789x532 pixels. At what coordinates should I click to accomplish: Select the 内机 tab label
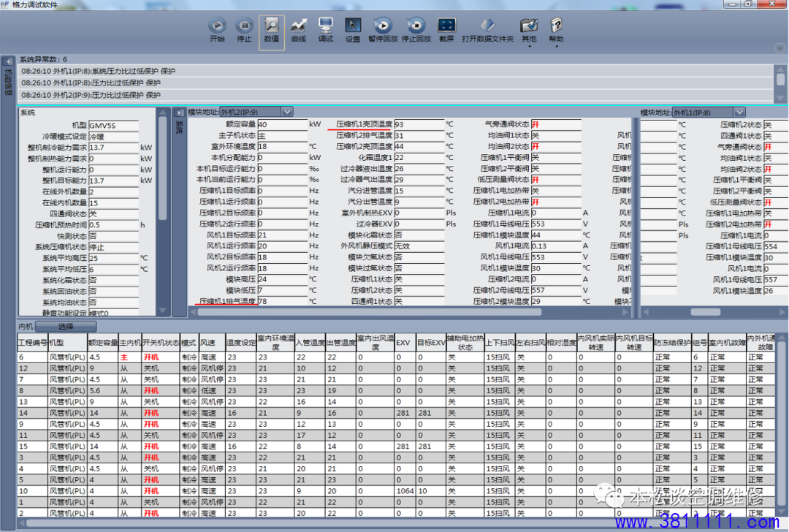click(26, 327)
